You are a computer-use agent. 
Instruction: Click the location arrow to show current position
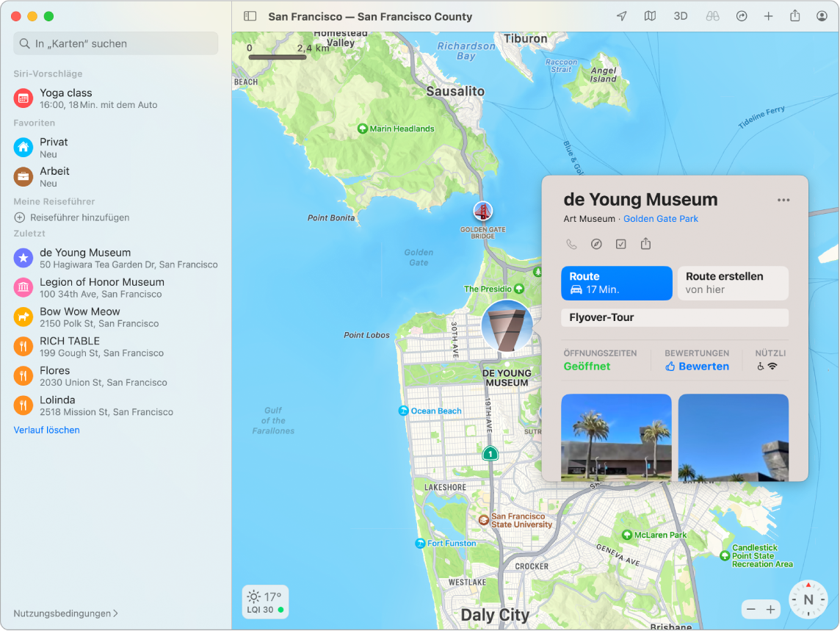[620, 15]
